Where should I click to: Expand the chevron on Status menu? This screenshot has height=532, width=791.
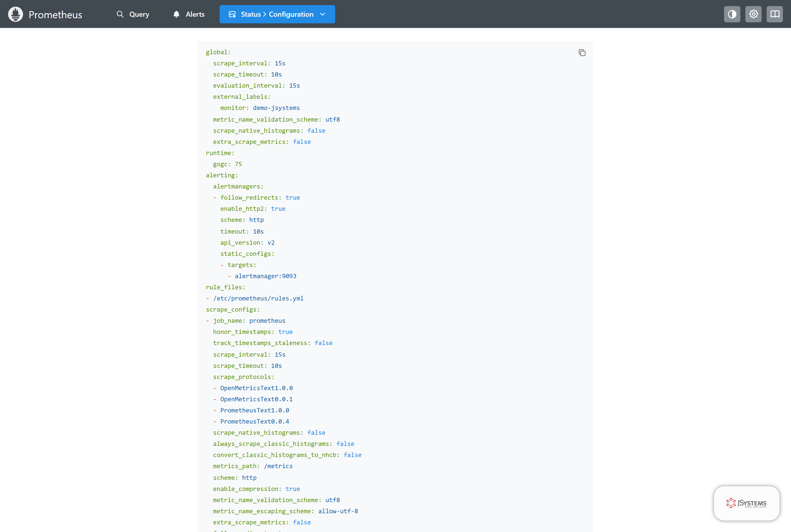pos(322,14)
